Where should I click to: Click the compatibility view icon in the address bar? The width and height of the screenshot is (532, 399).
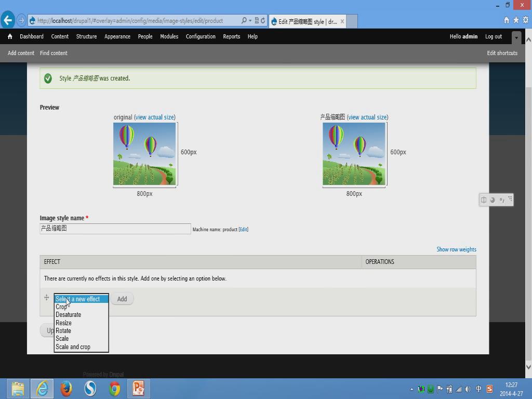pyautogui.click(x=257, y=21)
